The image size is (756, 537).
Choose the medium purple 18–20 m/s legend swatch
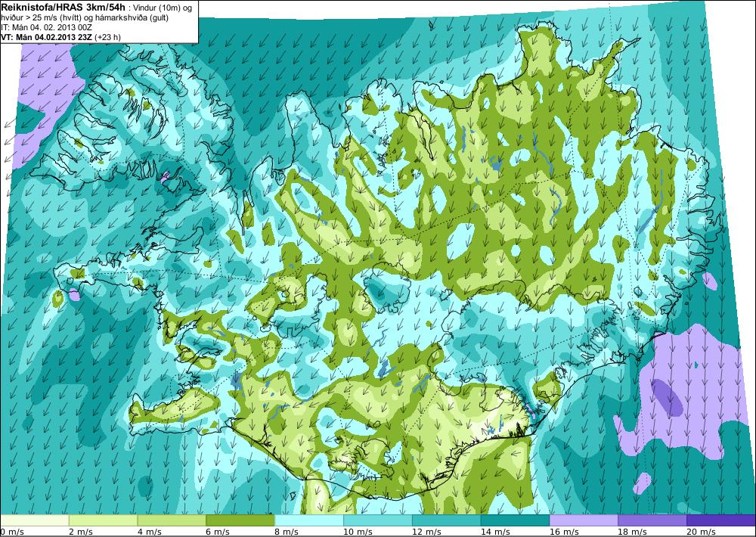(652, 520)
